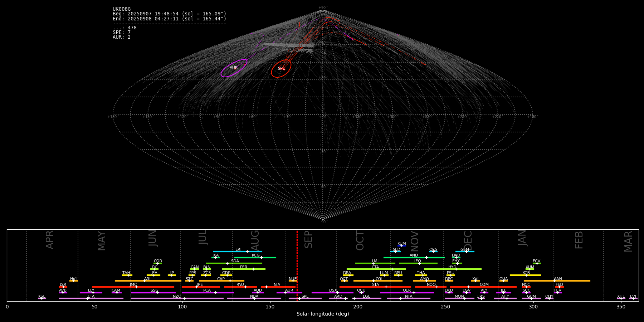Click the +120 longitude label on sky map equator
The width and height of the screenshot is (644, 322).
[x=182, y=117]
